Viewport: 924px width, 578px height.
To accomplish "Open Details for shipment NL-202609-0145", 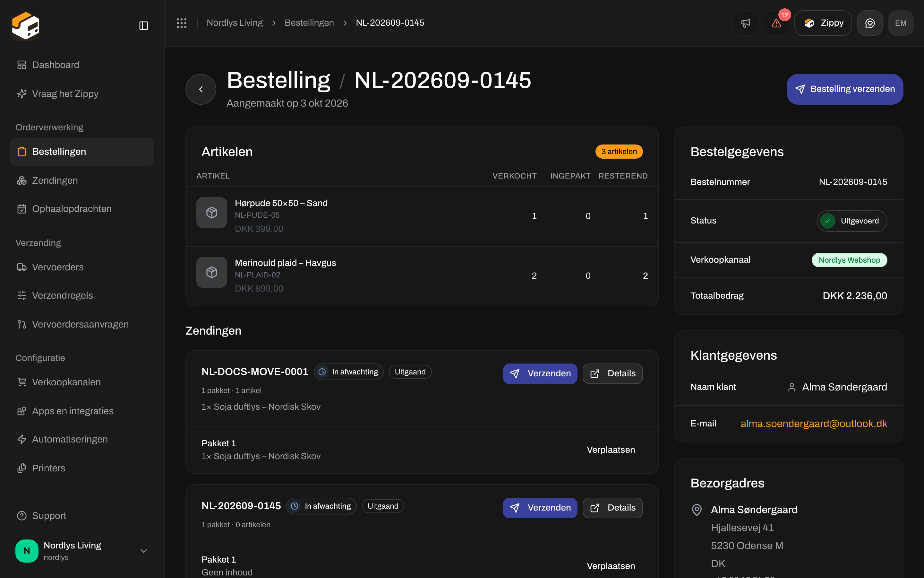I will (612, 508).
